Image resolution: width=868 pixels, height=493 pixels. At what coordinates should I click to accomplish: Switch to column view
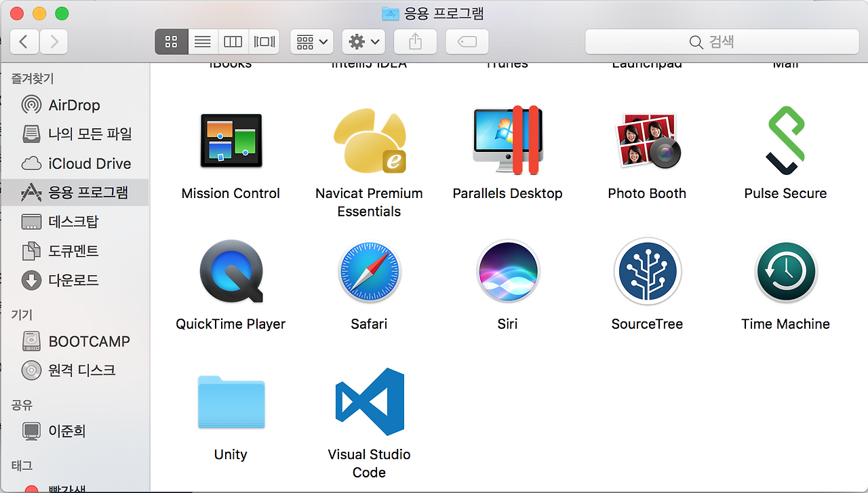(233, 42)
